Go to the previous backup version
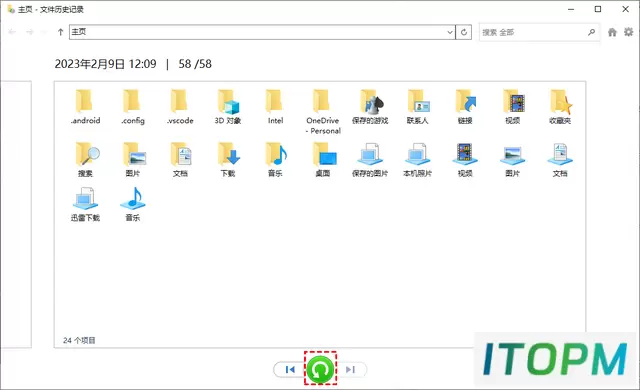The width and height of the screenshot is (640, 390). click(x=290, y=370)
